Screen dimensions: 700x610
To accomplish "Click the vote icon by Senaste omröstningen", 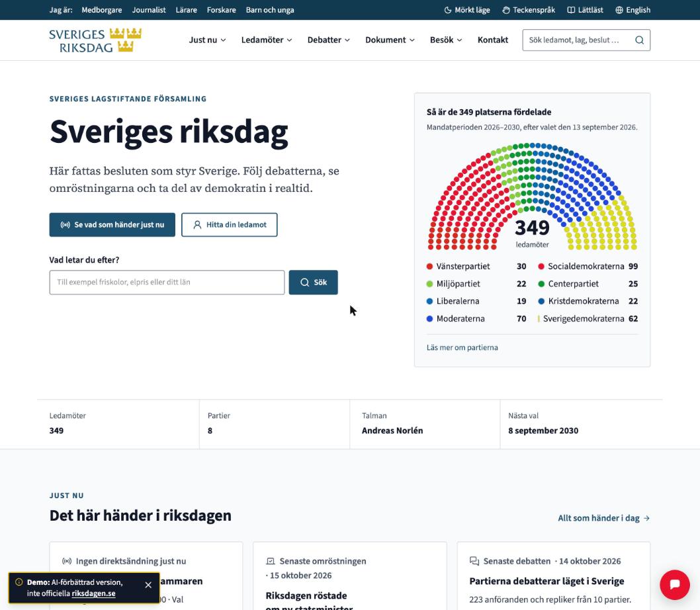I will 270,561.
